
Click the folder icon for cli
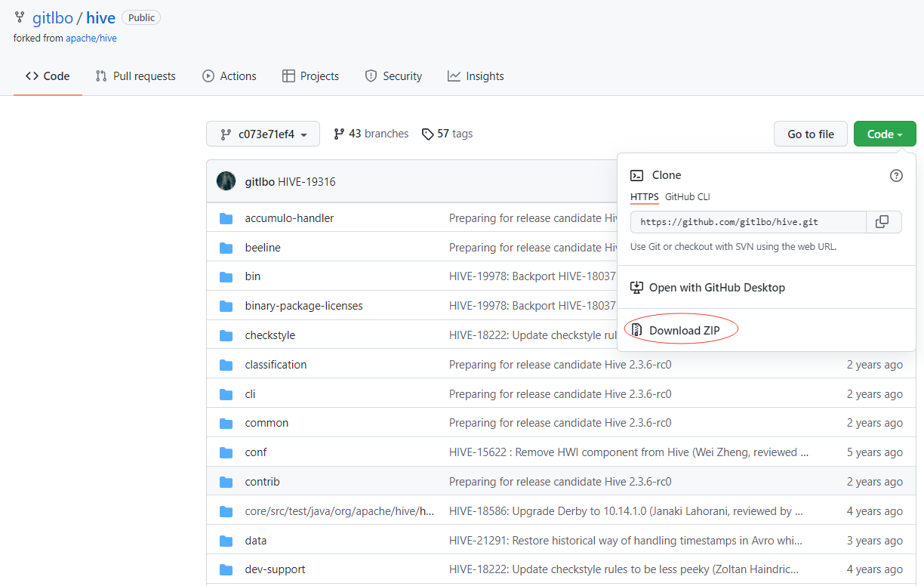pos(226,394)
